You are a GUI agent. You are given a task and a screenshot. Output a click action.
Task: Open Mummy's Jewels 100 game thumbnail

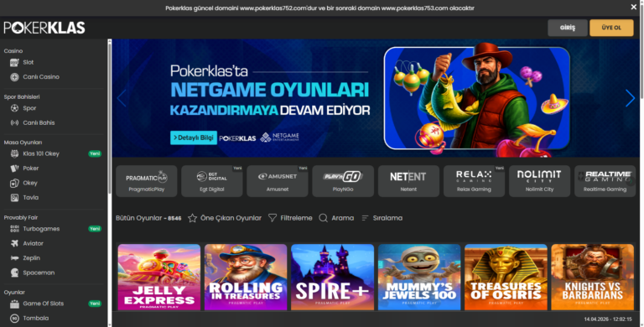[419, 278]
